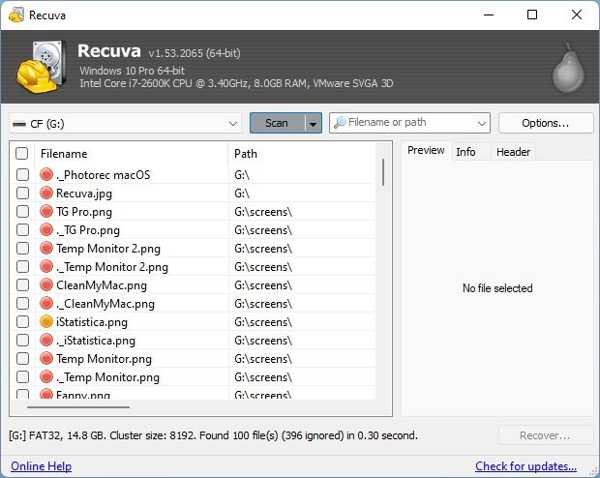Click the red status dot for ._Temp Monitor.png
Viewport: 600px width, 478px height.
tap(46, 377)
